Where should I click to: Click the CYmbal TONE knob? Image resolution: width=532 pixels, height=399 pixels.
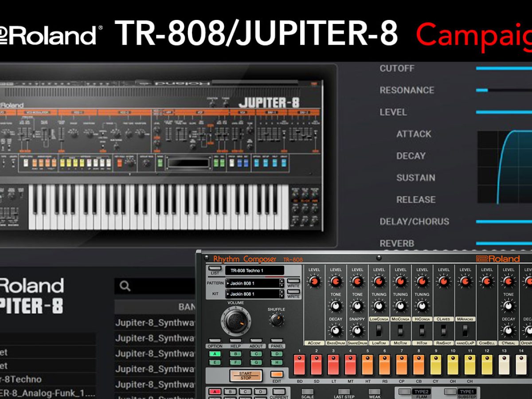pos(509,305)
